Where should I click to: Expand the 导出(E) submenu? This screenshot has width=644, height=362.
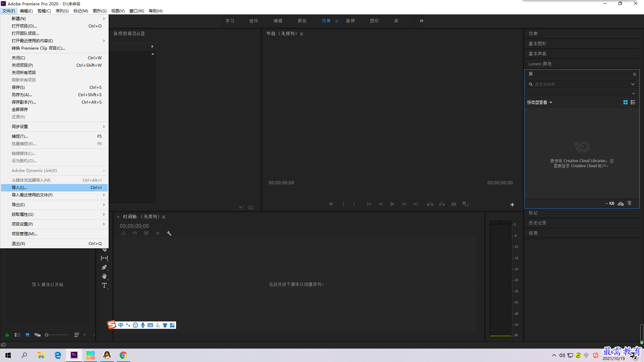pyautogui.click(x=54, y=204)
